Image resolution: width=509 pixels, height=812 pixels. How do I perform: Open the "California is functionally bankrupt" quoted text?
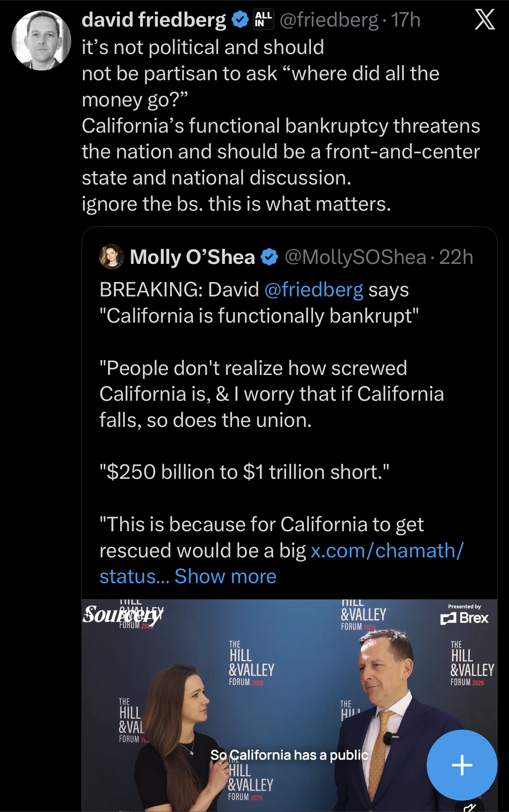[259, 316]
